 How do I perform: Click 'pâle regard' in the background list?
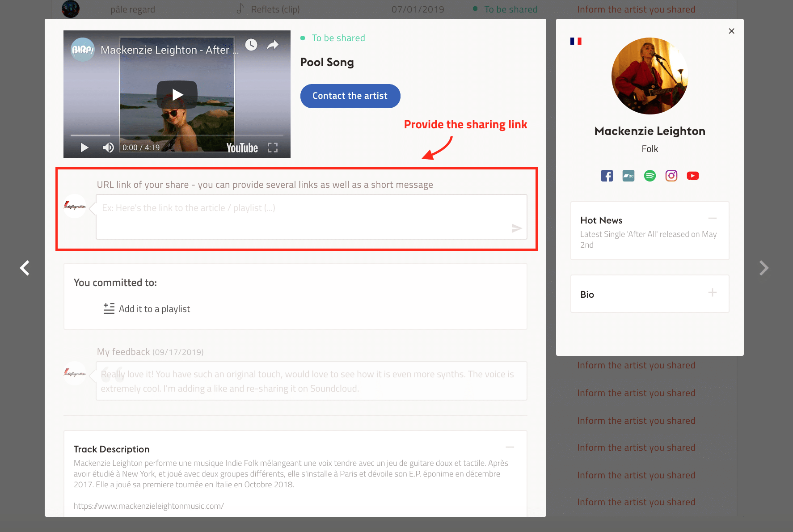(133, 9)
